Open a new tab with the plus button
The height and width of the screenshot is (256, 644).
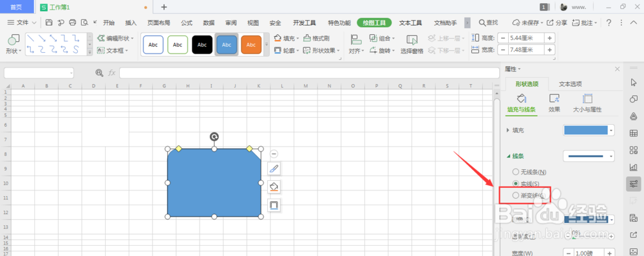pyautogui.click(x=164, y=7)
